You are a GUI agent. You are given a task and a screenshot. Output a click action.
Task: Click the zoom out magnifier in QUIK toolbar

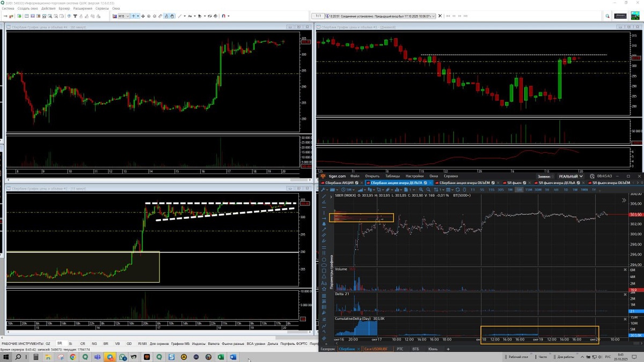[x=155, y=16]
